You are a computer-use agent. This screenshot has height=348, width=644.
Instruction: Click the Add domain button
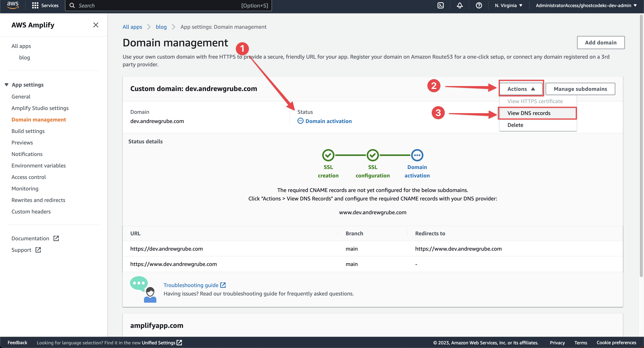tap(600, 42)
